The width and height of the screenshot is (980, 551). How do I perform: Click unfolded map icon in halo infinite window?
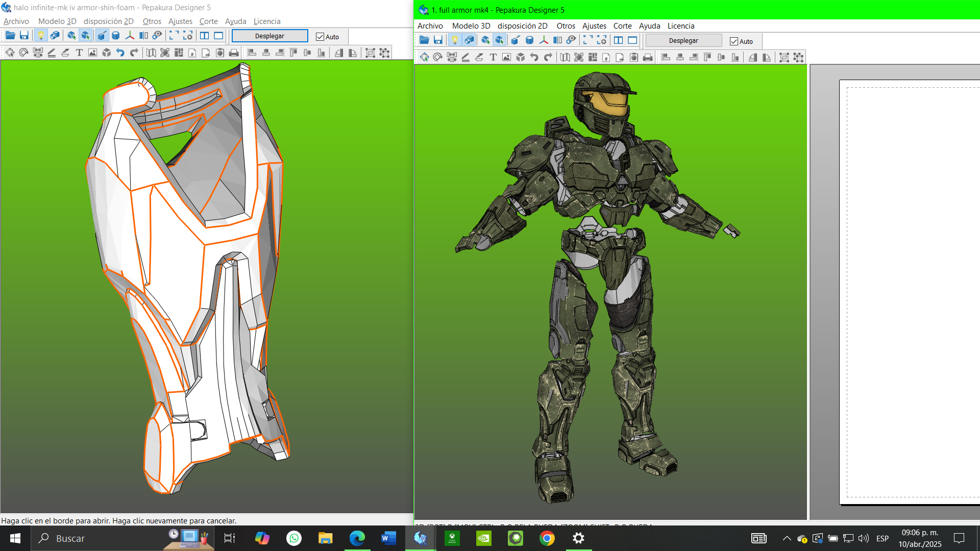(x=151, y=53)
